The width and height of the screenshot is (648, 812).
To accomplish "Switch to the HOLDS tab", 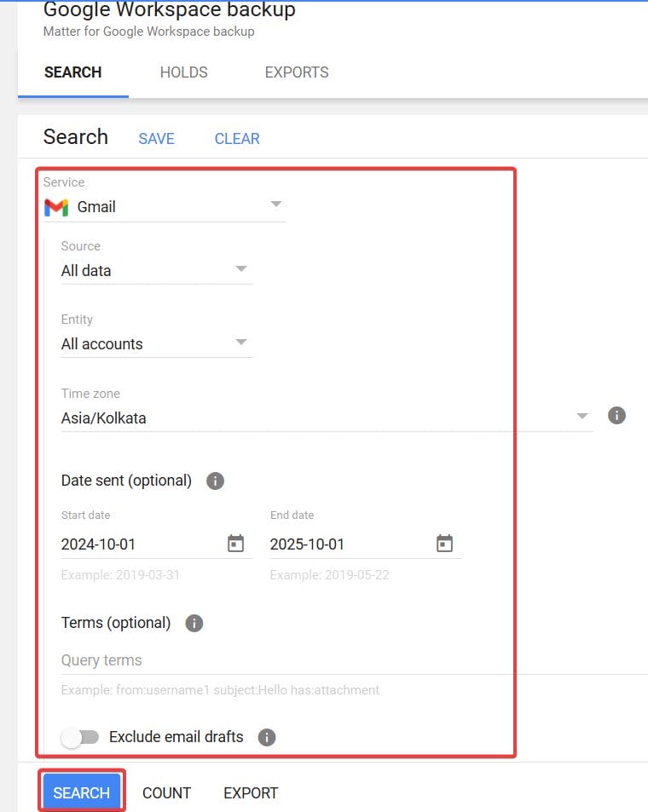I will point(183,72).
